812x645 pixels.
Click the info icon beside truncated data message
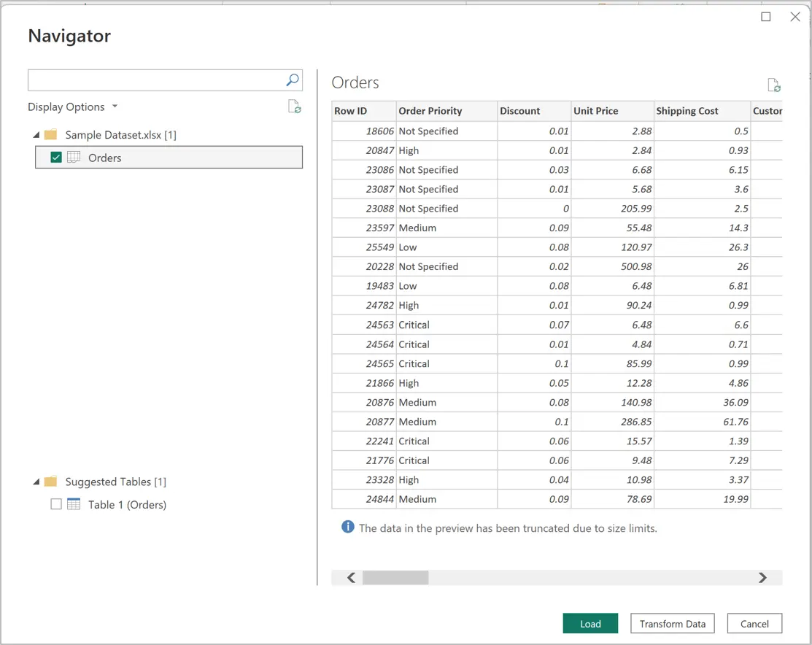[348, 527]
